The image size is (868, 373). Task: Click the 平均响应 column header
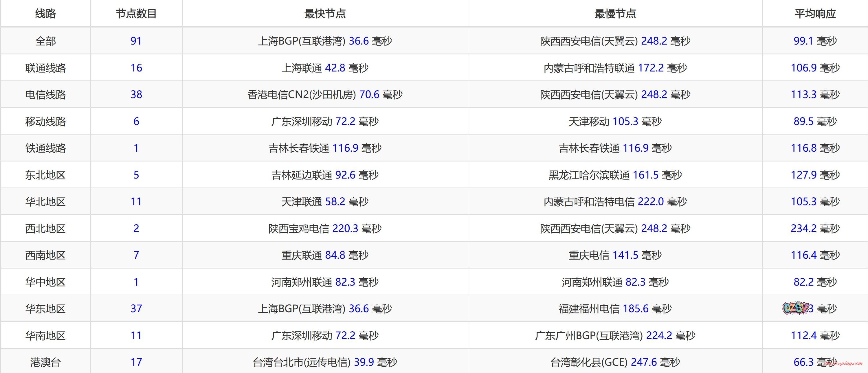[815, 14]
